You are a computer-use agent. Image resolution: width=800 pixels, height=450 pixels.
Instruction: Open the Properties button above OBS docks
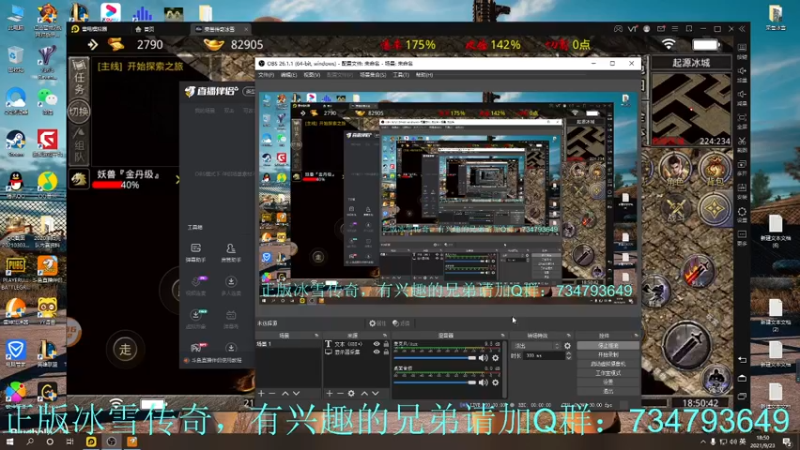pyautogui.click(x=378, y=323)
